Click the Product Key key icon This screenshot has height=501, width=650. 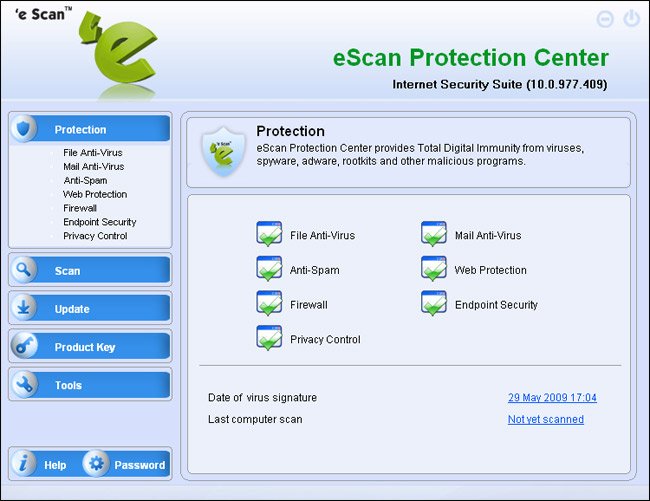click(x=24, y=346)
